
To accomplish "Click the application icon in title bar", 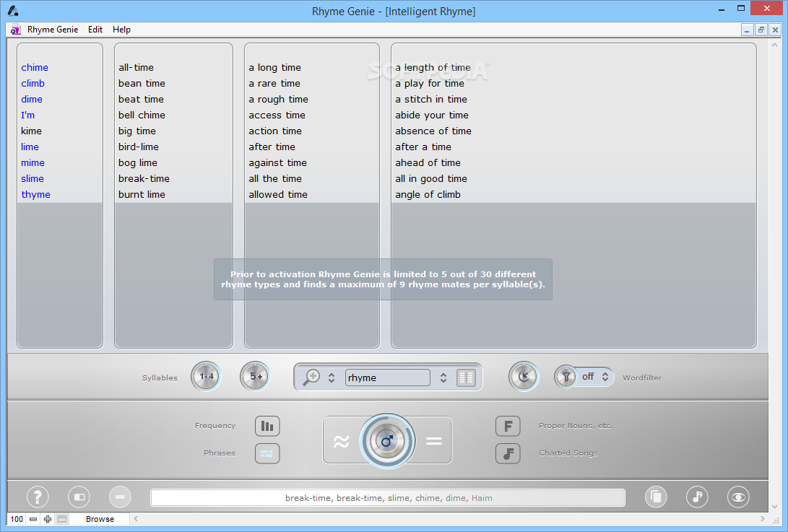I will coord(13,11).
